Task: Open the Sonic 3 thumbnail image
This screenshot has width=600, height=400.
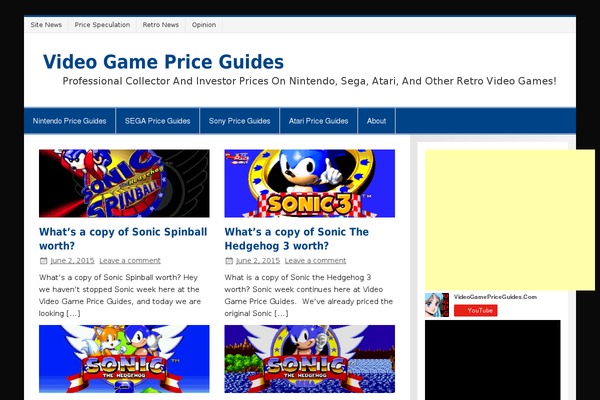Action: point(310,183)
